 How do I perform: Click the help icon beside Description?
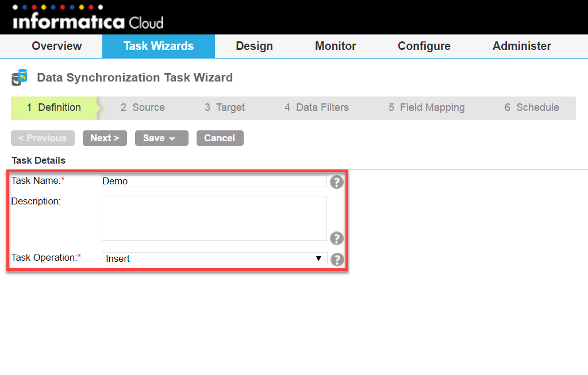pyautogui.click(x=337, y=238)
